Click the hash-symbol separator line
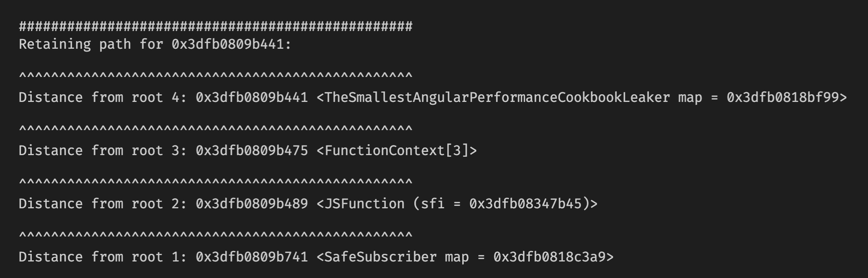Viewport: 868px width, 278px height. pyautogui.click(x=215, y=27)
